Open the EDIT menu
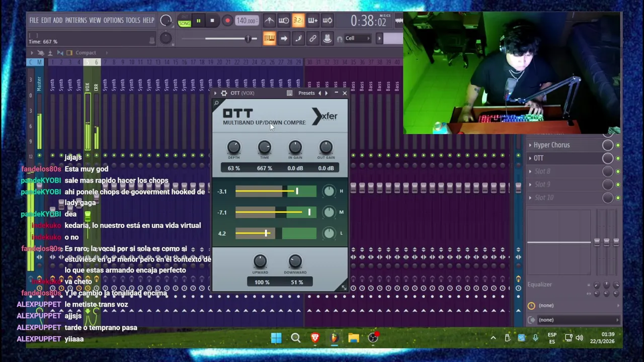Screen dimensions: 644x362 [46, 21]
